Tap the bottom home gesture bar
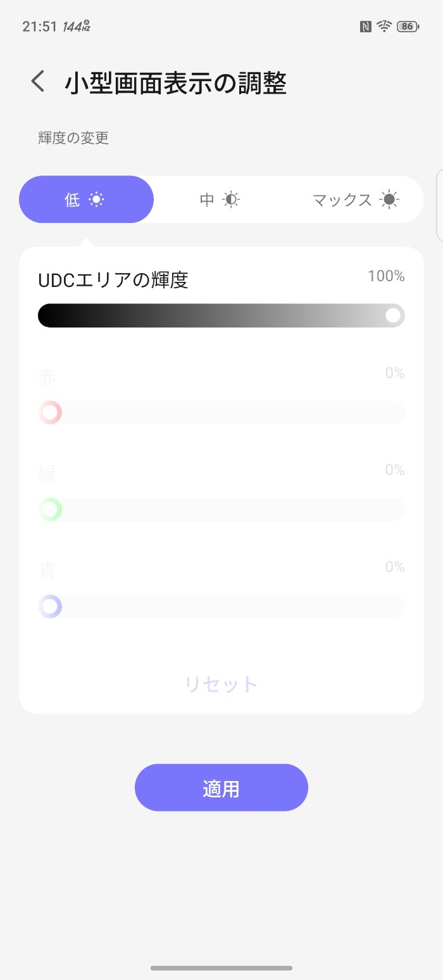Image resolution: width=443 pixels, height=980 pixels. click(221, 968)
